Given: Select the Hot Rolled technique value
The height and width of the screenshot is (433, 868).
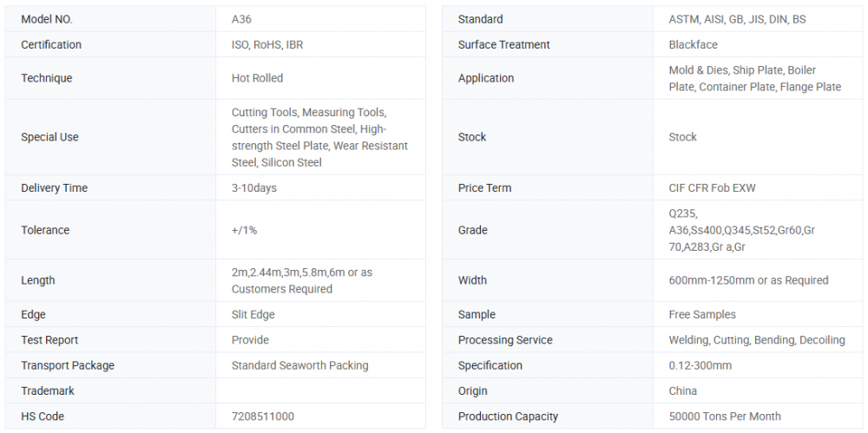Looking at the screenshot, I should 257,78.
